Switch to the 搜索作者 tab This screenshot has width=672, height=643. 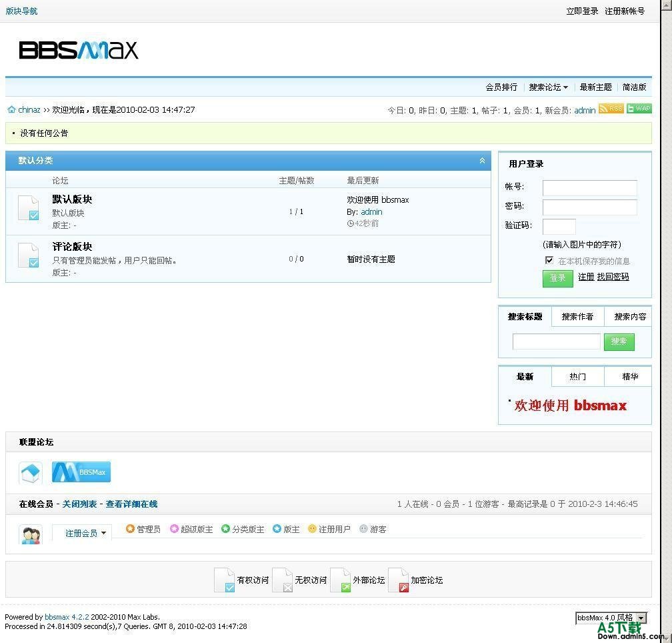coord(577,317)
